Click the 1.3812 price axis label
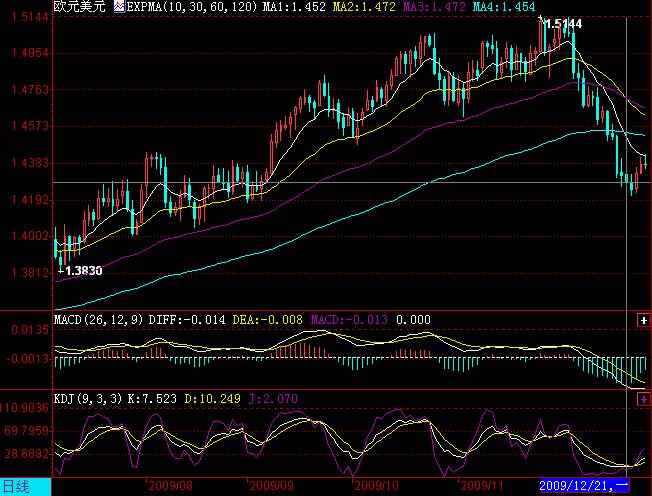The width and height of the screenshot is (652, 496). click(x=30, y=273)
